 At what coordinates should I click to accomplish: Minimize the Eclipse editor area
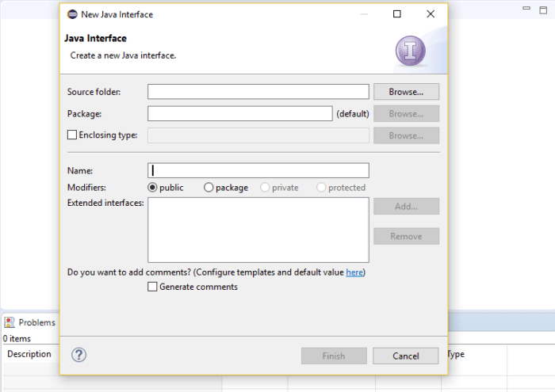click(x=526, y=8)
